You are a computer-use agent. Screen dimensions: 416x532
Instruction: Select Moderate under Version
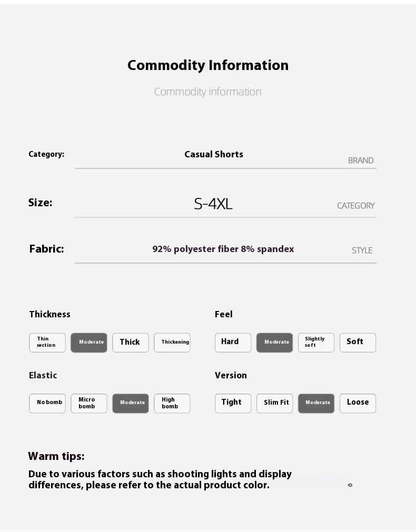[x=316, y=403]
